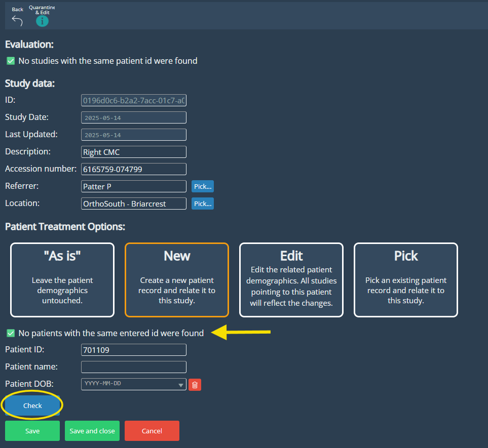Select the "As is" patient treatment option
The image size is (488, 448).
click(62, 280)
